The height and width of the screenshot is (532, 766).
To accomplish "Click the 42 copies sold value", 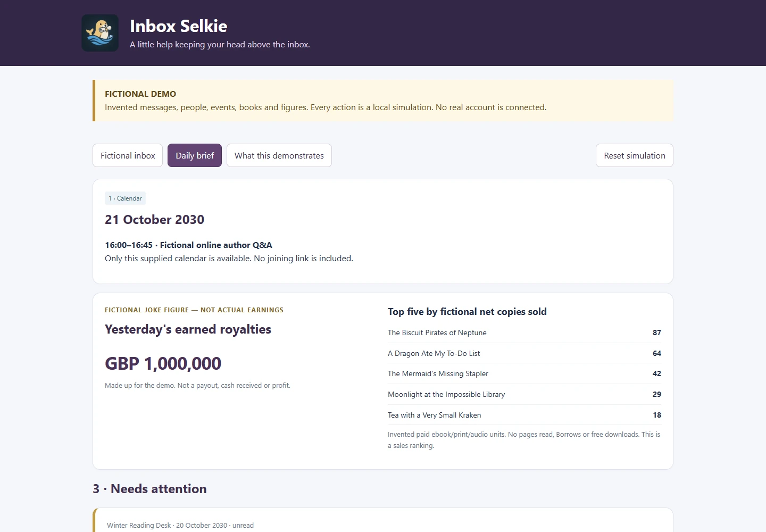I will pyautogui.click(x=657, y=373).
